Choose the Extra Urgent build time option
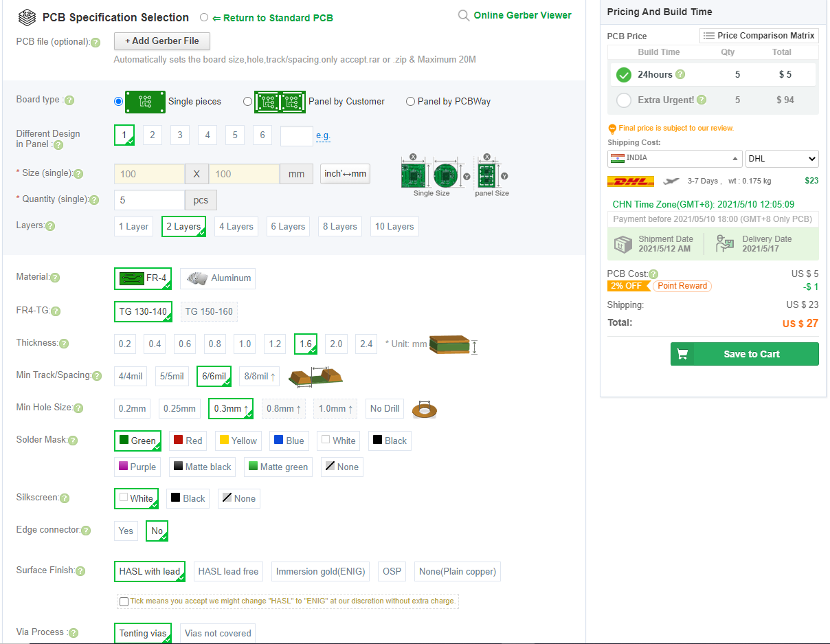Screen dimensions: 830x644 coord(624,100)
